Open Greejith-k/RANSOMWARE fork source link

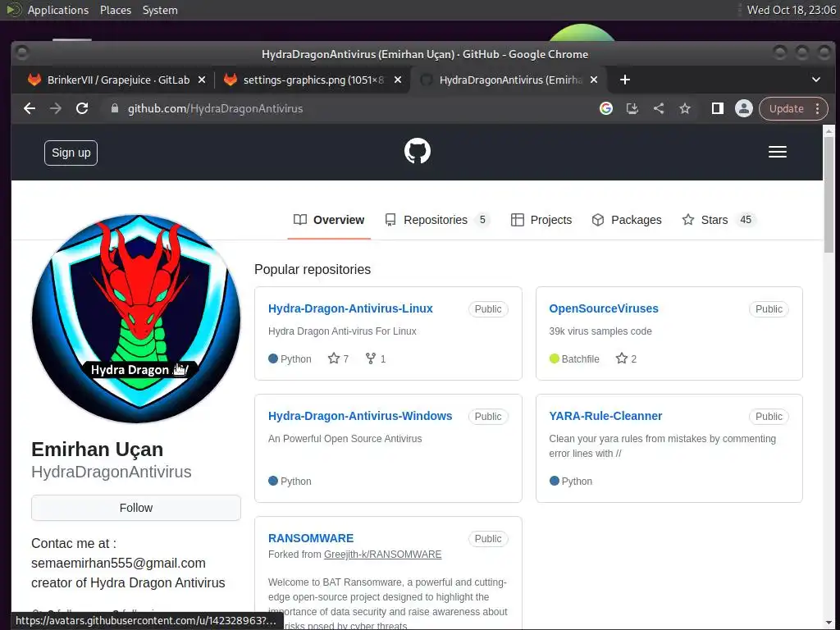(382, 555)
